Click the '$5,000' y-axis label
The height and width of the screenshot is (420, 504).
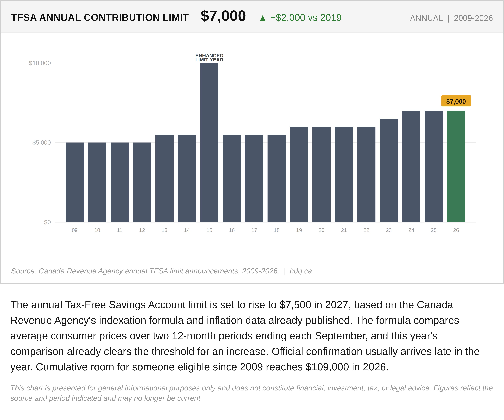pyautogui.click(x=42, y=142)
